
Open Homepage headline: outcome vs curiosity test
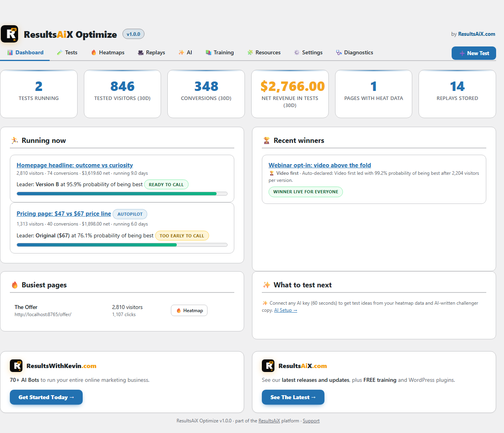[75, 165]
